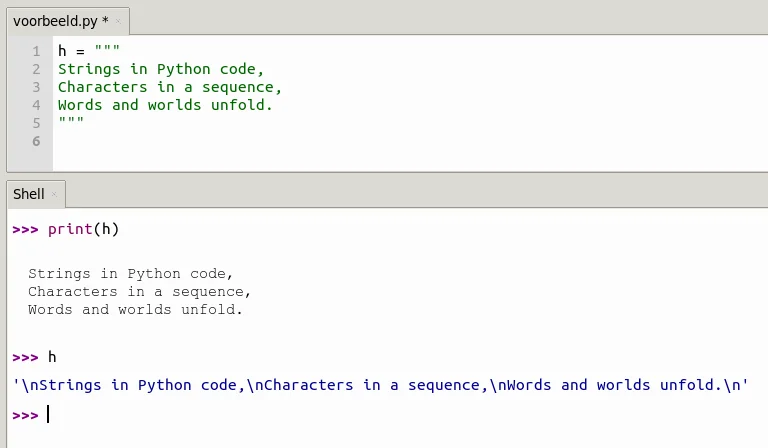The height and width of the screenshot is (448, 768).
Task: Click the Shell output 'Characters in a sequence,'
Action: pos(139,292)
